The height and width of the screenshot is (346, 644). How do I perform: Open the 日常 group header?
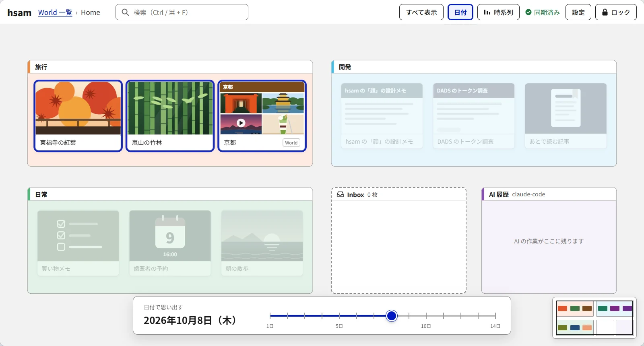click(x=170, y=194)
